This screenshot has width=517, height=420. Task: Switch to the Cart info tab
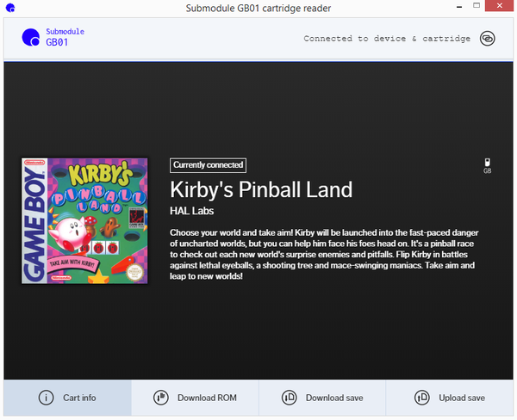[67, 398]
